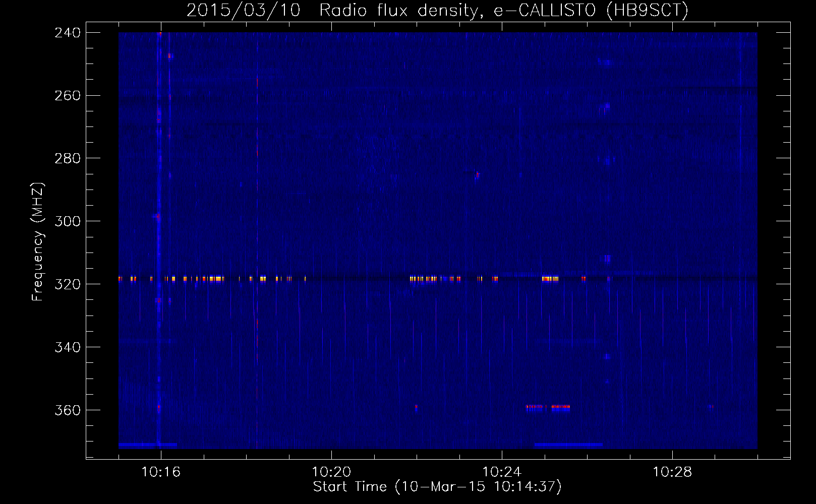
Task: Click the plot title "Radio flux density, e-CALLISTO (HB9SCT)"
Action: click(504, 10)
